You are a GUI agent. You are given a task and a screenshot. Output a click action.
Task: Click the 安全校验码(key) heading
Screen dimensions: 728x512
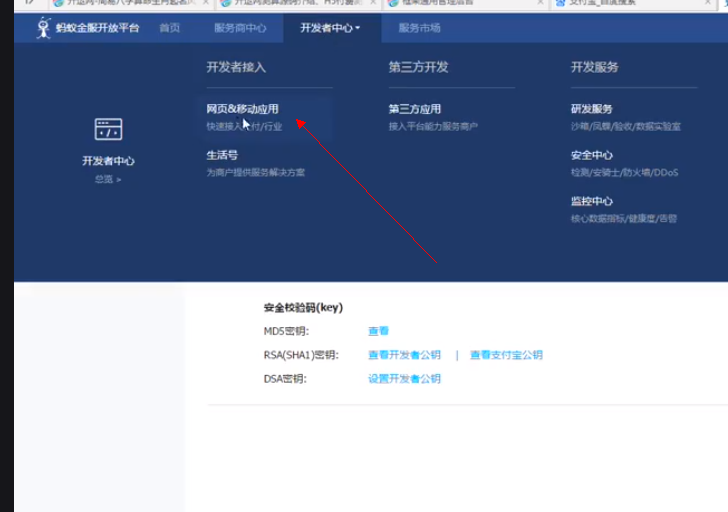pos(303,307)
